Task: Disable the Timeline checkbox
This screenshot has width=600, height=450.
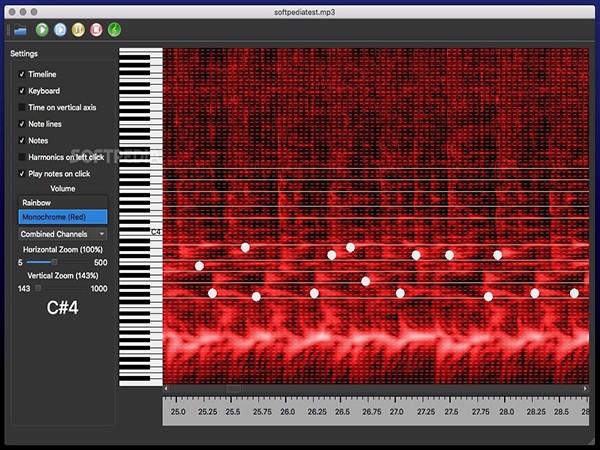Action: click(x=22, y=75)
